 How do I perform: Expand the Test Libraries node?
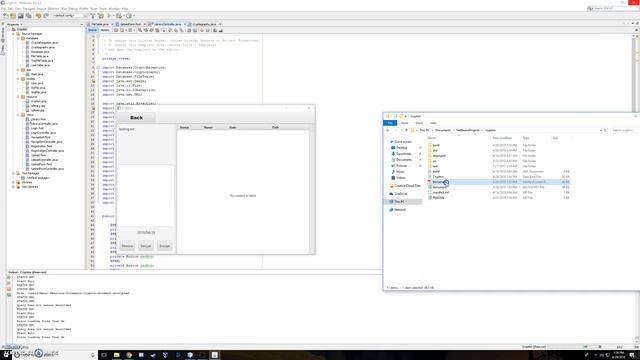tap(13, 187)
